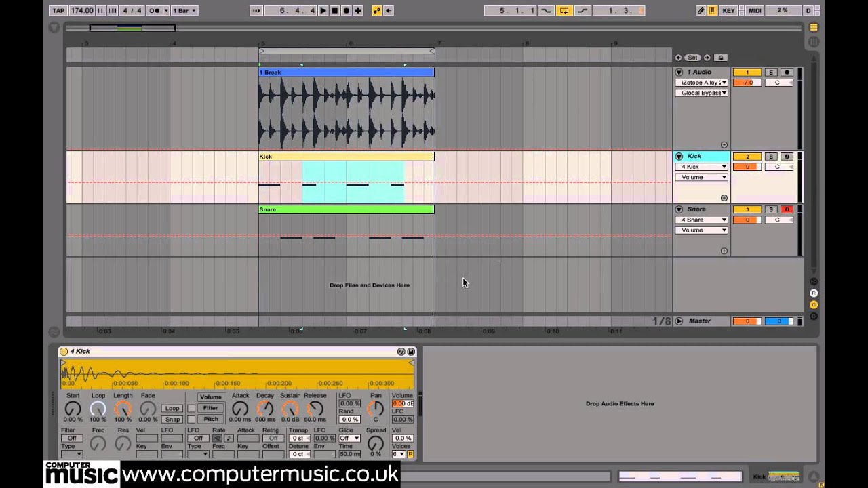Open 4 Kick device chooser

[x=701, y=167]
